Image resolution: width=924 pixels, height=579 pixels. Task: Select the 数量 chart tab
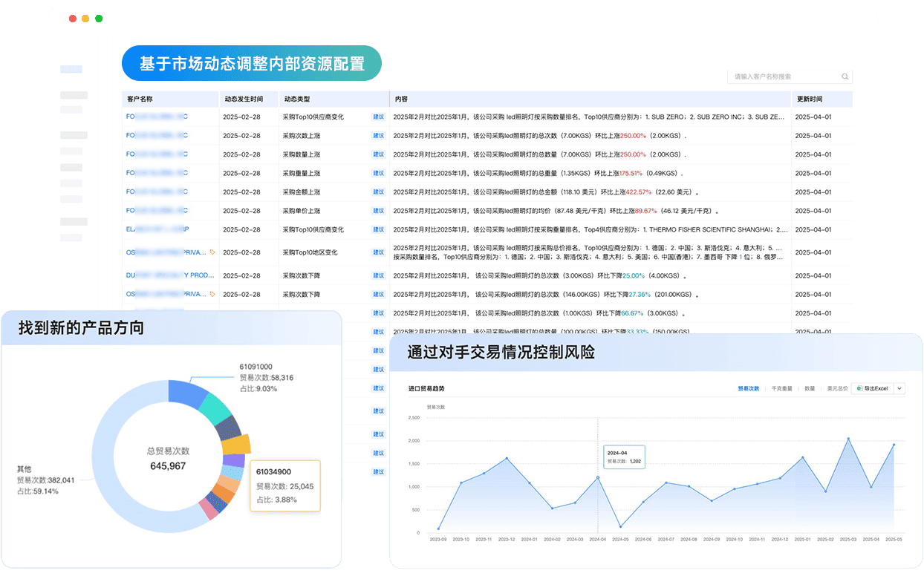click(x=810, y=388)
